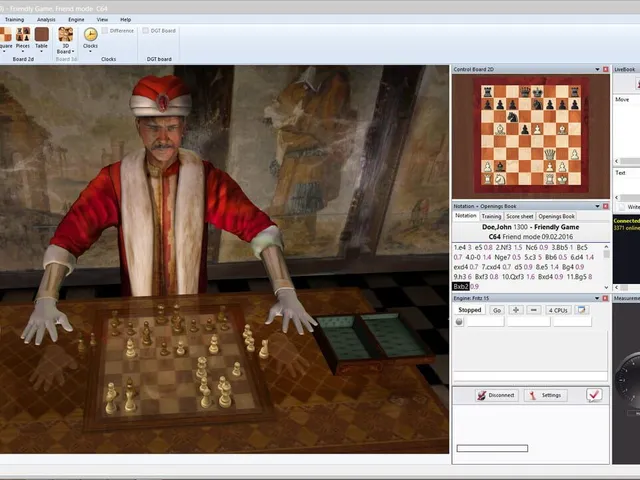Select move Nge7 in notation
The image size is (640, 480).
(x=502, y=257)
